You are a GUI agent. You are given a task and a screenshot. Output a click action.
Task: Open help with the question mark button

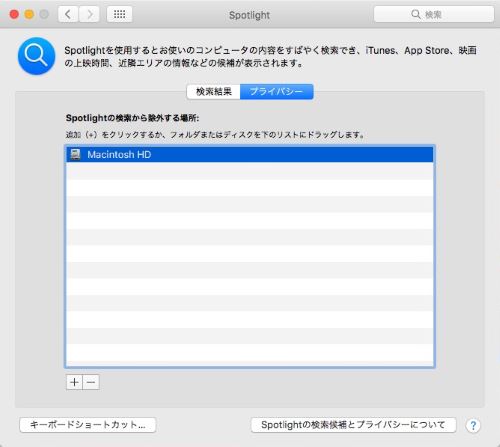tap(473, 425)
